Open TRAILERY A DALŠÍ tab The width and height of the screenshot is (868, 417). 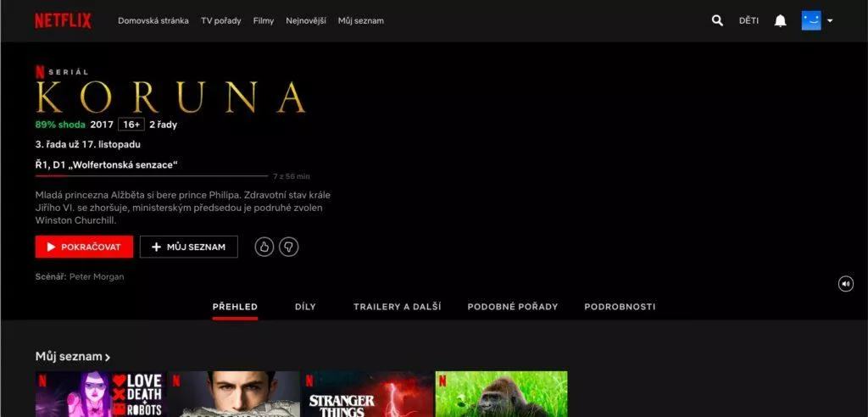[397, 307]
